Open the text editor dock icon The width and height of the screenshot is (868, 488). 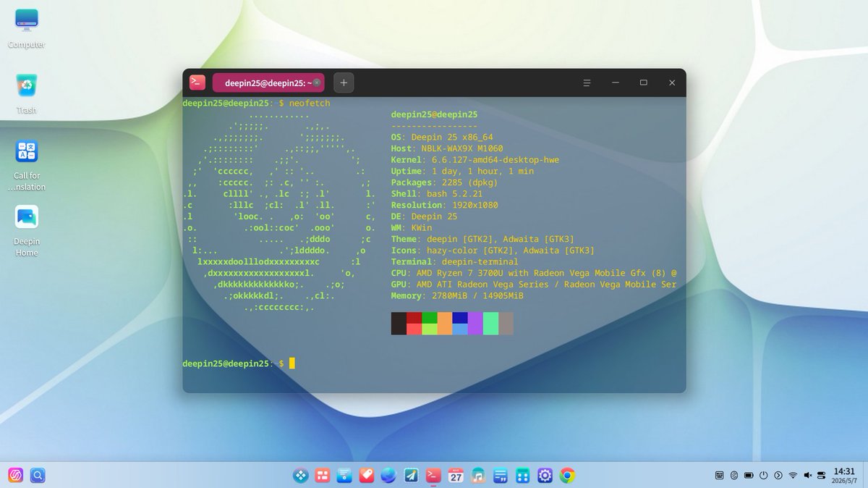pyautogui.click(x=501, y=475)
